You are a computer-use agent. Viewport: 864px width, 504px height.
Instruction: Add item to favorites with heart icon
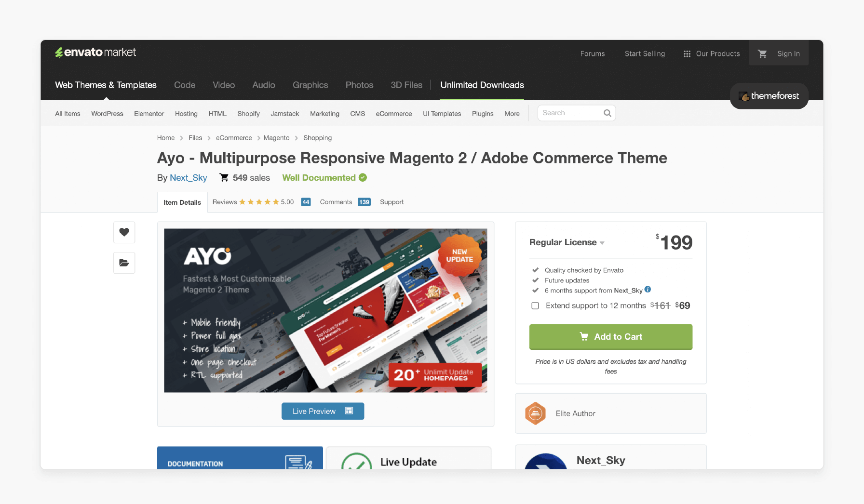(x=124, y=232)
